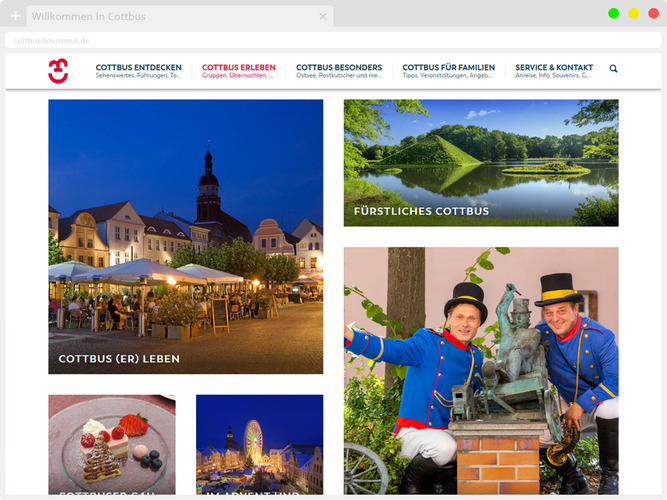
Task: Click the postmen with statue photo
Action: pos(480,370)
